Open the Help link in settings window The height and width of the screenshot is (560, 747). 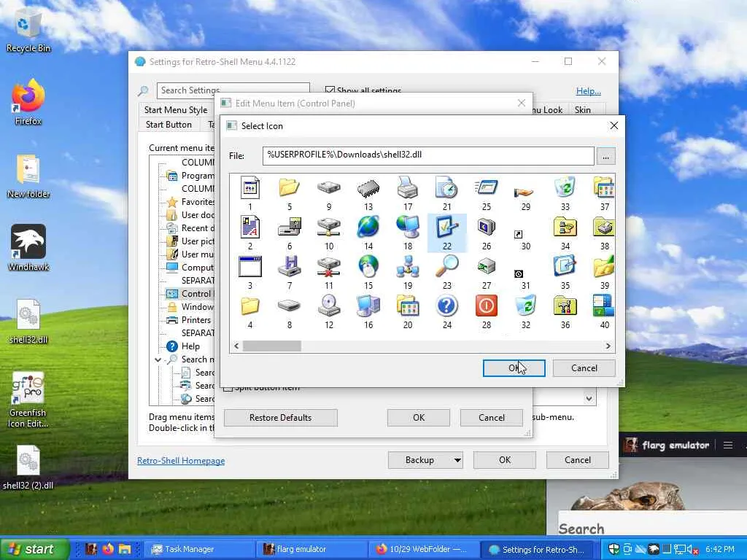pyautogui.click(x=589, y=91)
